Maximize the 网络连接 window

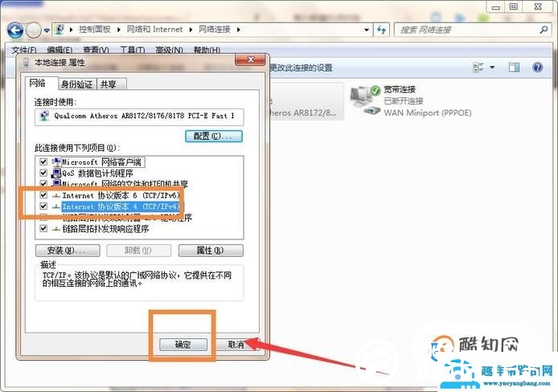point(514,6)
